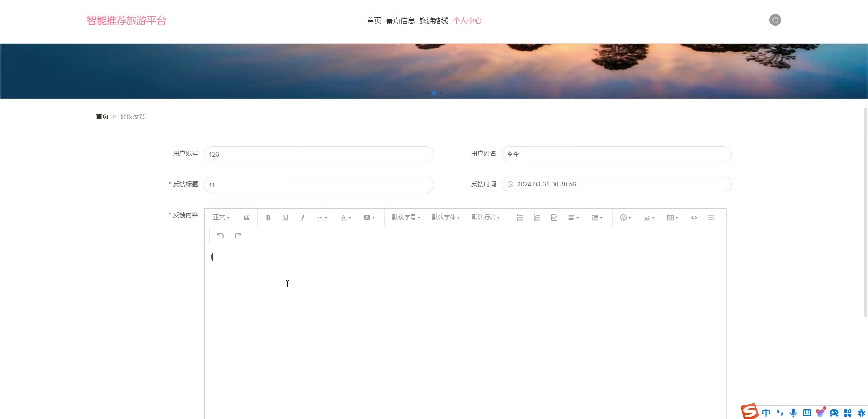Image resolution: width=868 pixels, height=419 pixels.
Task: Click the 用户姓名 input field
Action: (x=617, y=154)
